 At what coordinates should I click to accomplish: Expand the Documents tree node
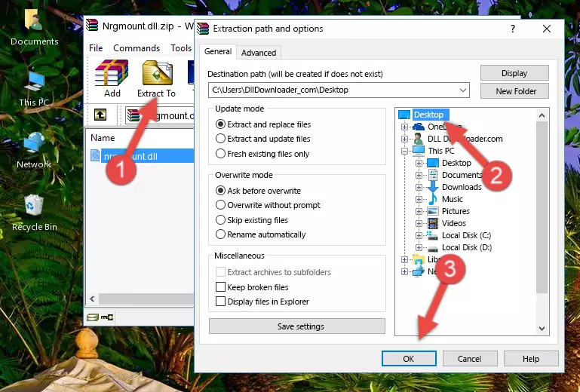[419, 176]
